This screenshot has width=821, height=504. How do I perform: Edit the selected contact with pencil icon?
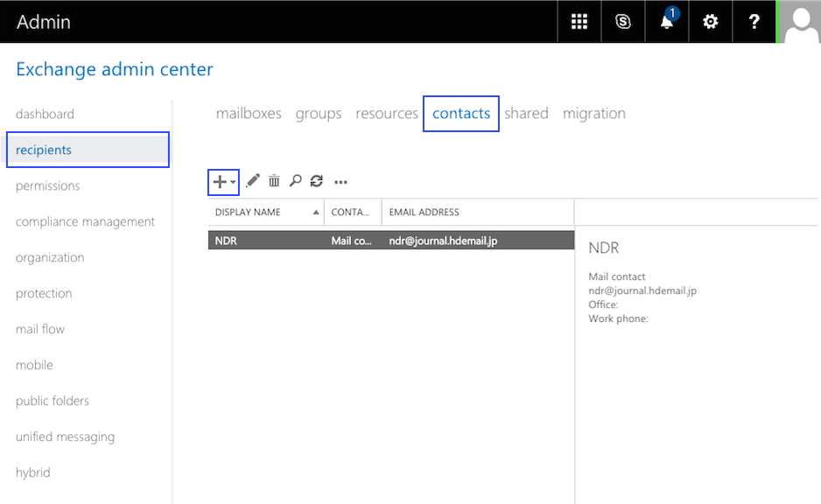click(x=252, y=181)
